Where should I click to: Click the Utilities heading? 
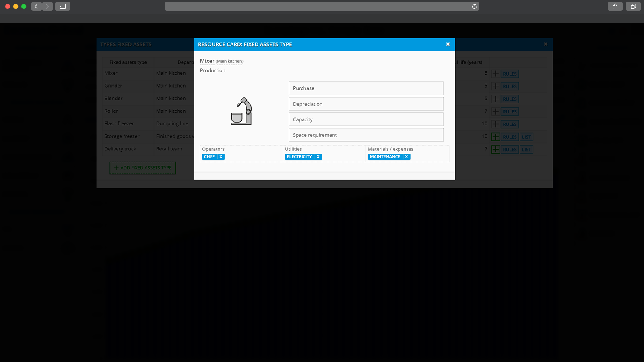[293, 149]
